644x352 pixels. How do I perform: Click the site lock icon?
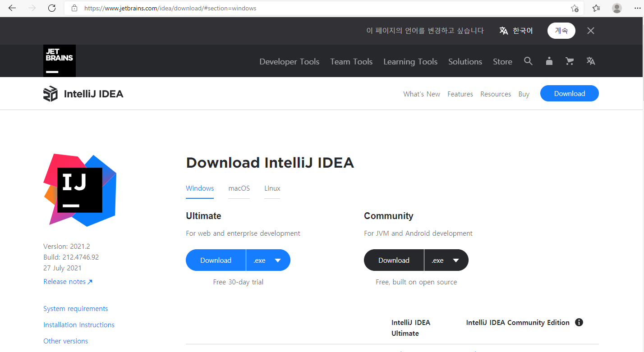(x=74, y=8)
